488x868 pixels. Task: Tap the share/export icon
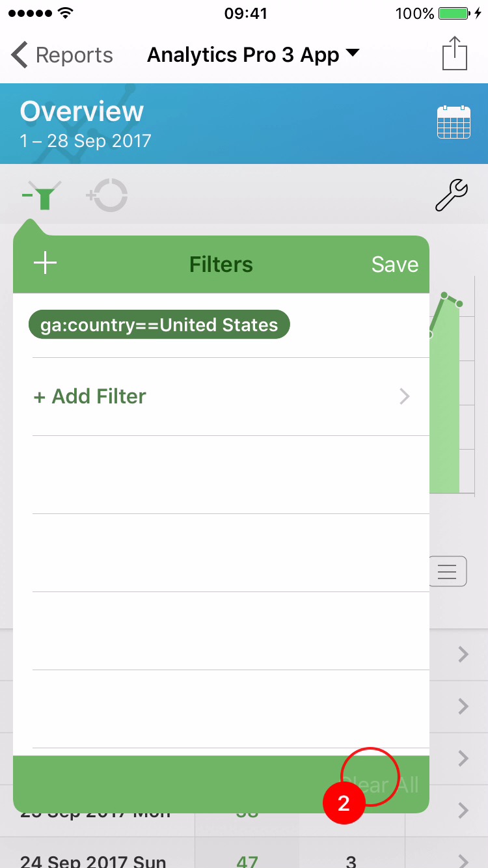(455, 53)
